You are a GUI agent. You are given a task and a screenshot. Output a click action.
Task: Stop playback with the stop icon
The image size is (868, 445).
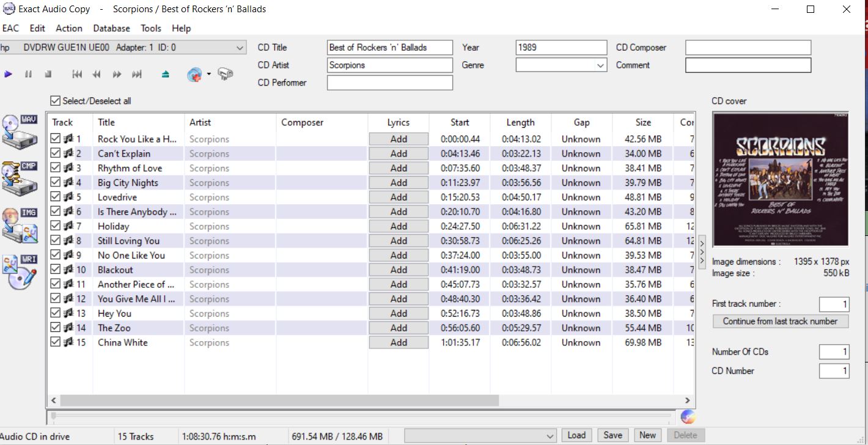tap(48, 75)
